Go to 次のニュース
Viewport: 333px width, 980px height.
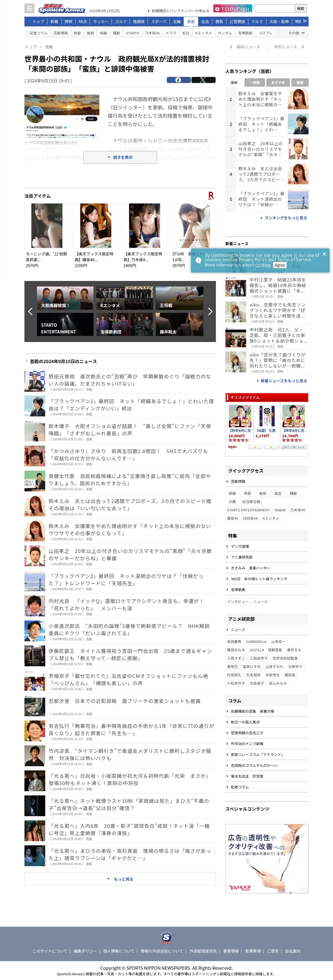pyautogui.click(x=289, y=47)
